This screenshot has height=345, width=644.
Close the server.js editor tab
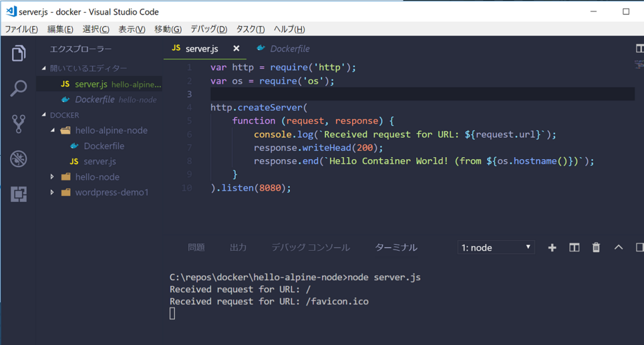236,48
